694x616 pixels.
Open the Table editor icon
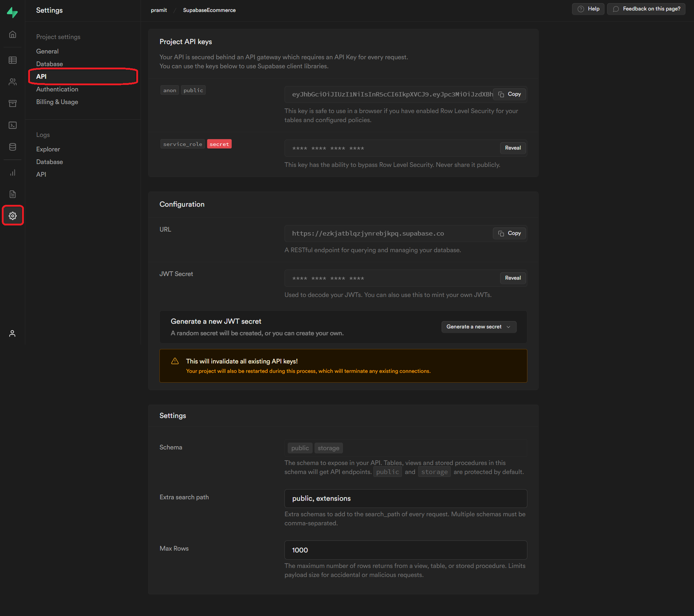coord(13,60)
